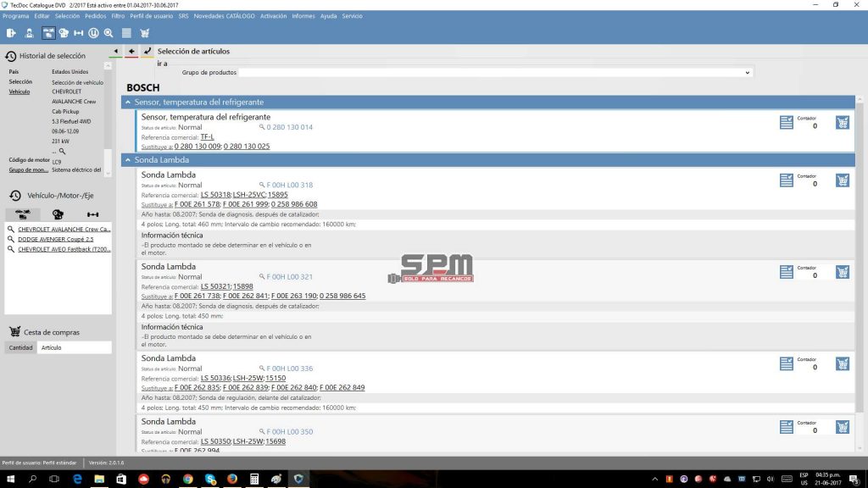Click the Artículo column field in cart
Image resolution: width=868 pixels, height=488 pixels.
75,347
